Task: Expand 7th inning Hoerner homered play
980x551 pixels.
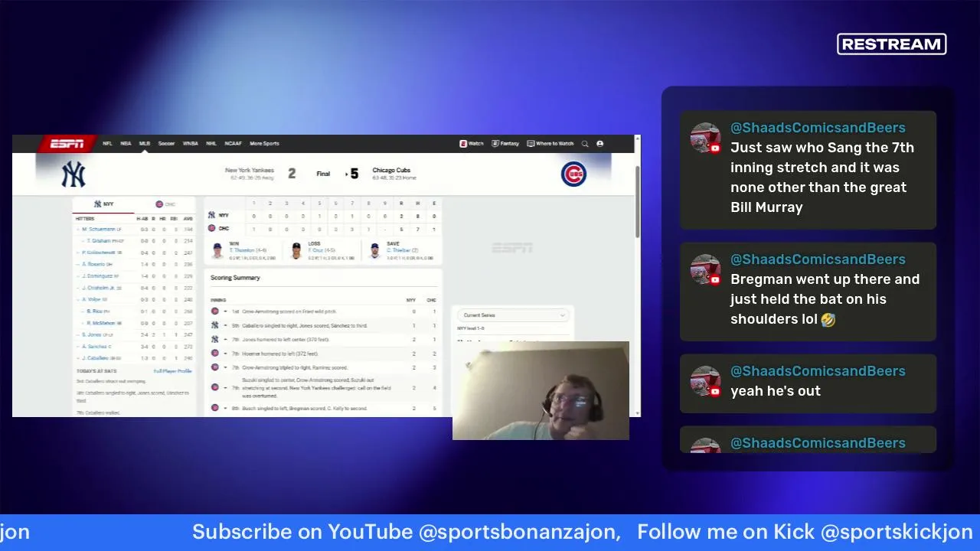Action: point(225,354)
